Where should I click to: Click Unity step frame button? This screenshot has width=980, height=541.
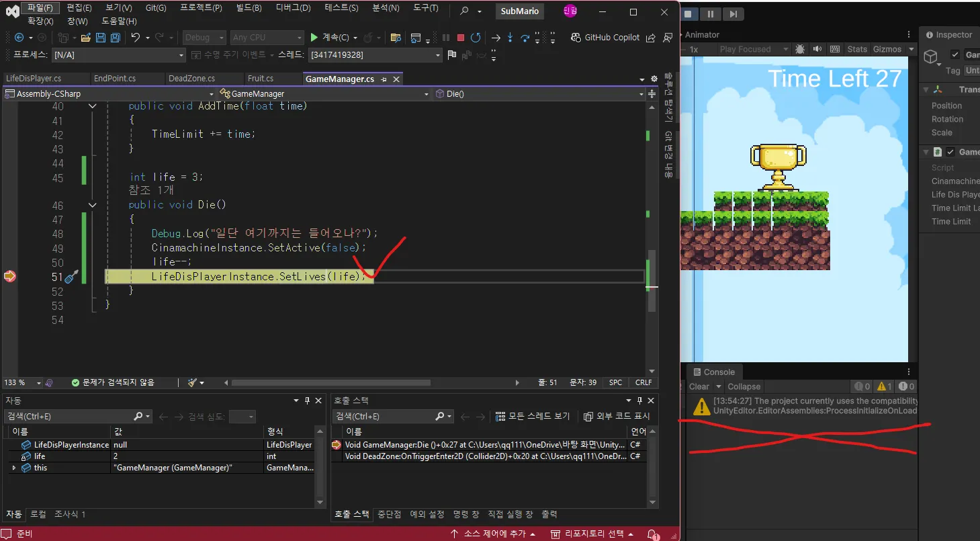[733, 13]
